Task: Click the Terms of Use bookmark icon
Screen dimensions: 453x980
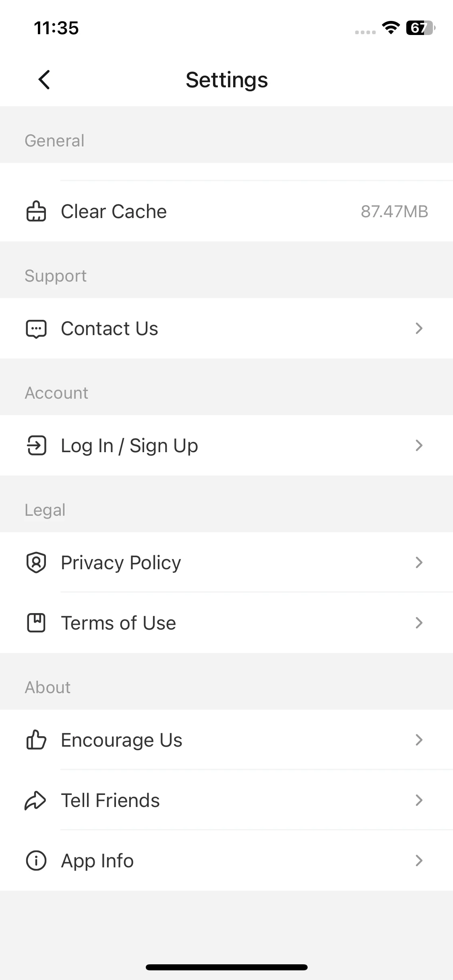Action: point(36,623)
